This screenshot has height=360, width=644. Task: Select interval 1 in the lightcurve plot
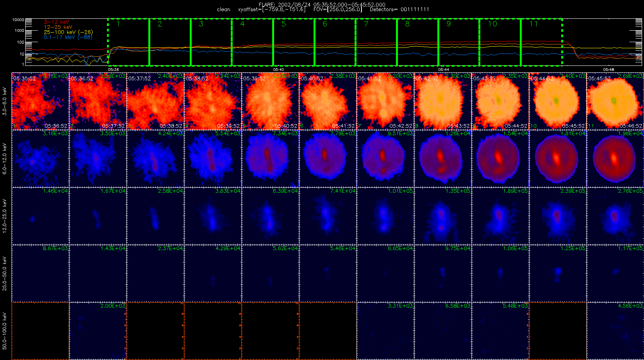pyautogui.click(x=128, y=42)
